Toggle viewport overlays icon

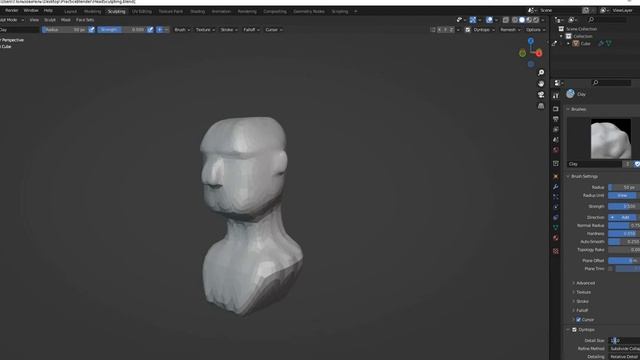point(489,20)
